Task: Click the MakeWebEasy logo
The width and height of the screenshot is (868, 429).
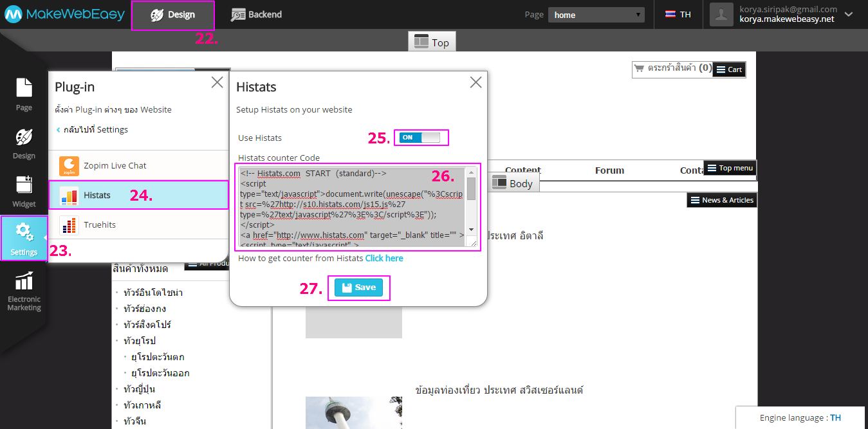Action: [64, 15]
